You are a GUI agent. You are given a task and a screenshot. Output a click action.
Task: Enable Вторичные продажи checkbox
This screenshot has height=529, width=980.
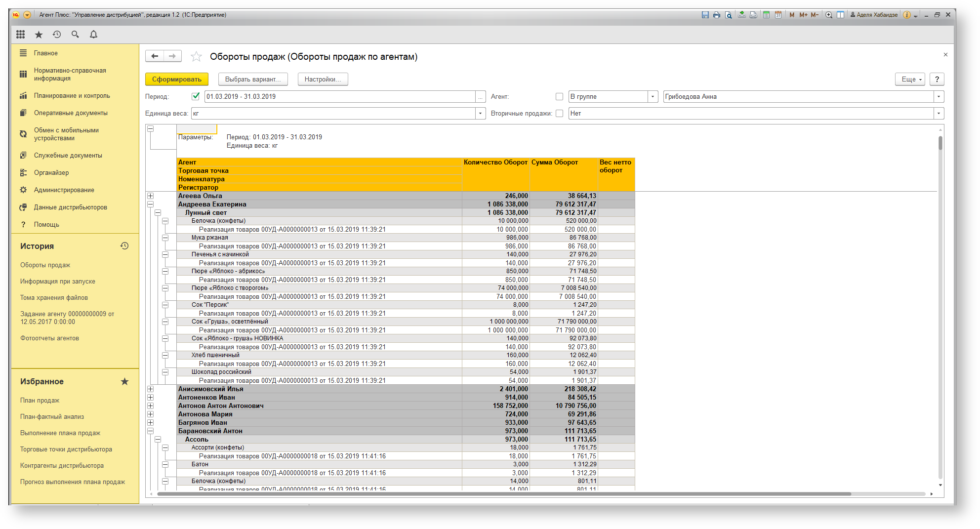coord(559,114)
